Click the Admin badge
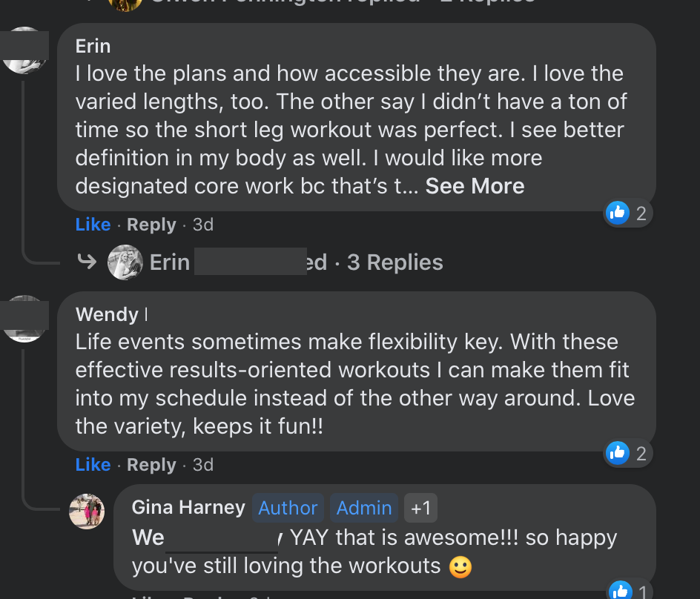Viewport: 700px width, 599px height. click(x=364, y=508)
